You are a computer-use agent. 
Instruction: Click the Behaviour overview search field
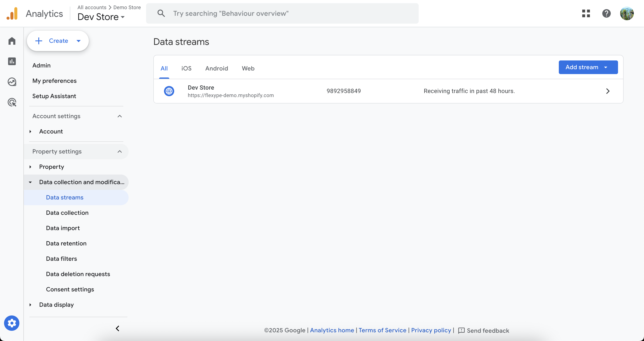(x=283, y=13)
